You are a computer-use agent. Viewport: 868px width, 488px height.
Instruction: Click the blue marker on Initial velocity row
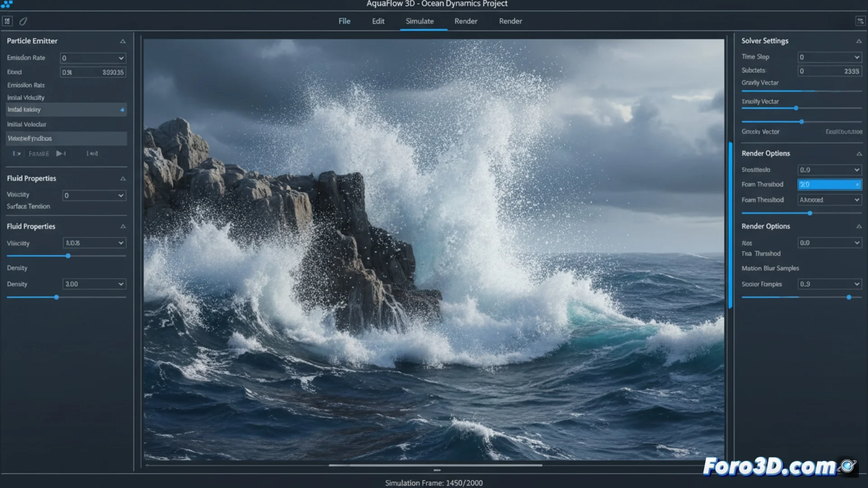[x=122, y=110]
